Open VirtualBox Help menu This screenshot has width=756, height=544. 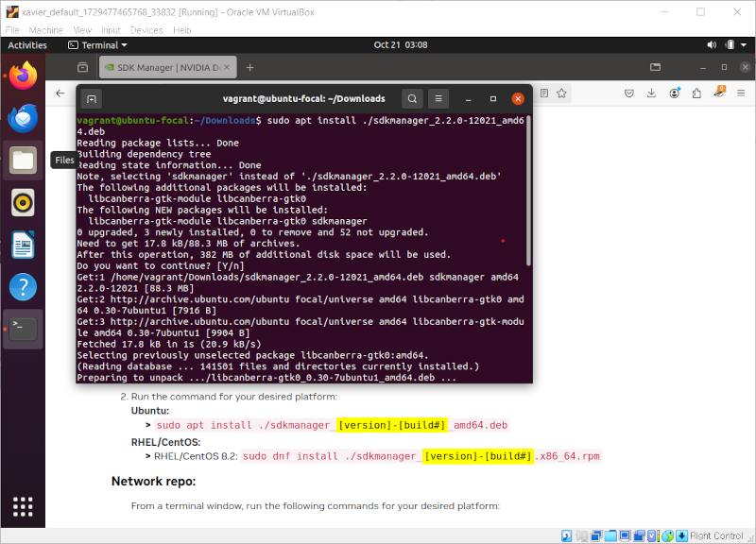pos(182,30)
